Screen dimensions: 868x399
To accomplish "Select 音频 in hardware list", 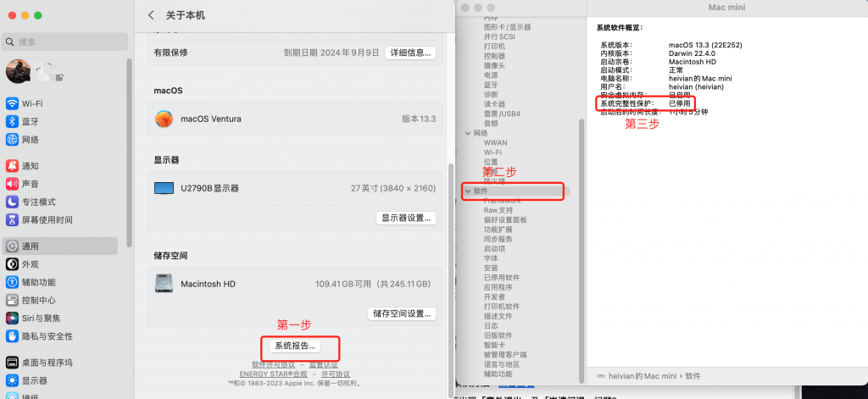I will (491, 124).
